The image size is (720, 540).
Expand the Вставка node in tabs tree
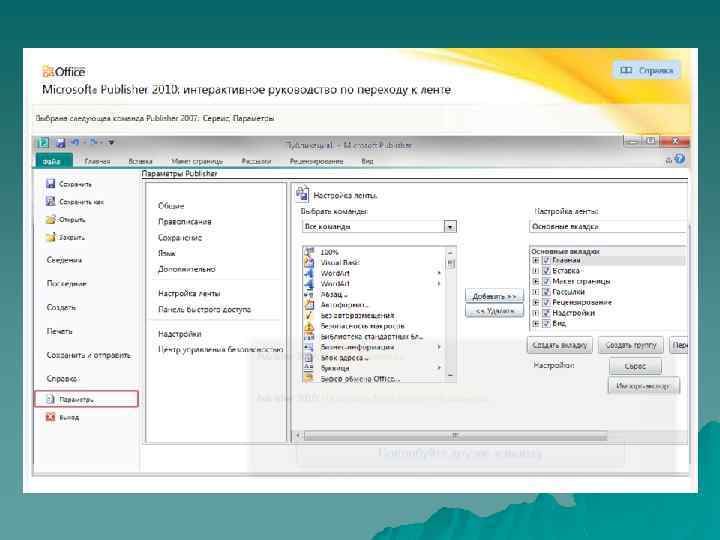tap(535, 270)
